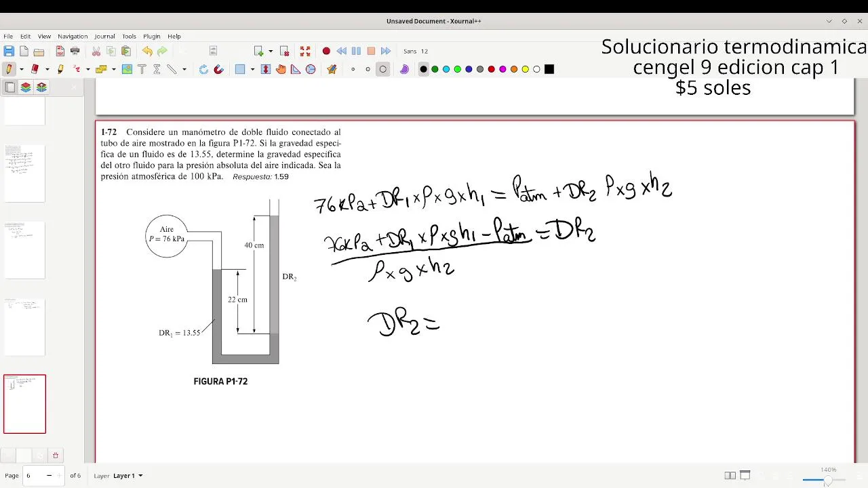Open the custom color picker square

click(549, 69)
